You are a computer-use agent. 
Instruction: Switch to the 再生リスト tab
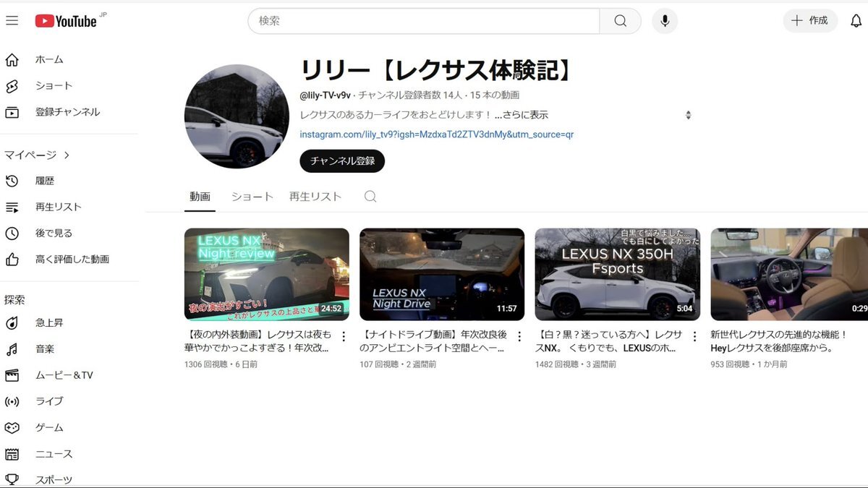pyautogui.click(x=315, y=197)
